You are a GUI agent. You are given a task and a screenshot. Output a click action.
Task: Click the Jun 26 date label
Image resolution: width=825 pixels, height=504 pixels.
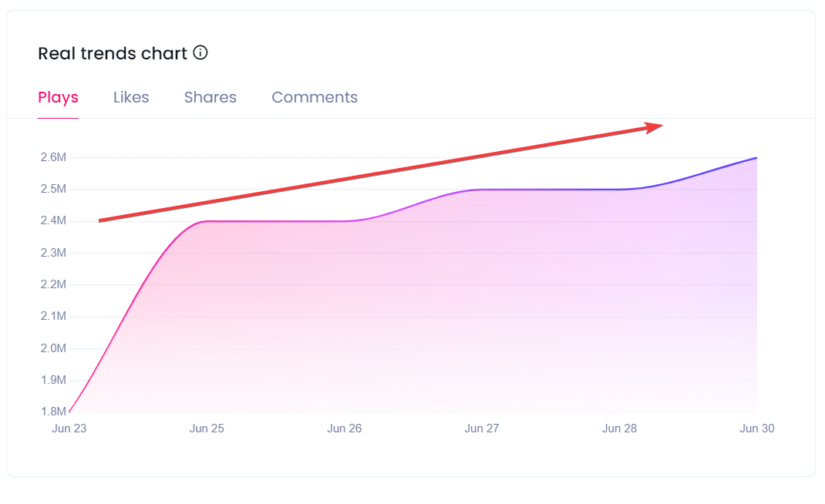click(x=344, y=428)
